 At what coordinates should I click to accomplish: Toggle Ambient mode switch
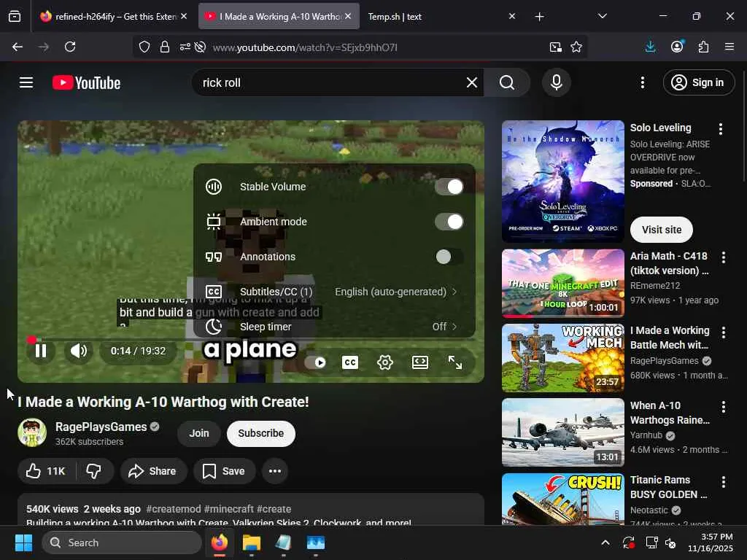point(449,222)
